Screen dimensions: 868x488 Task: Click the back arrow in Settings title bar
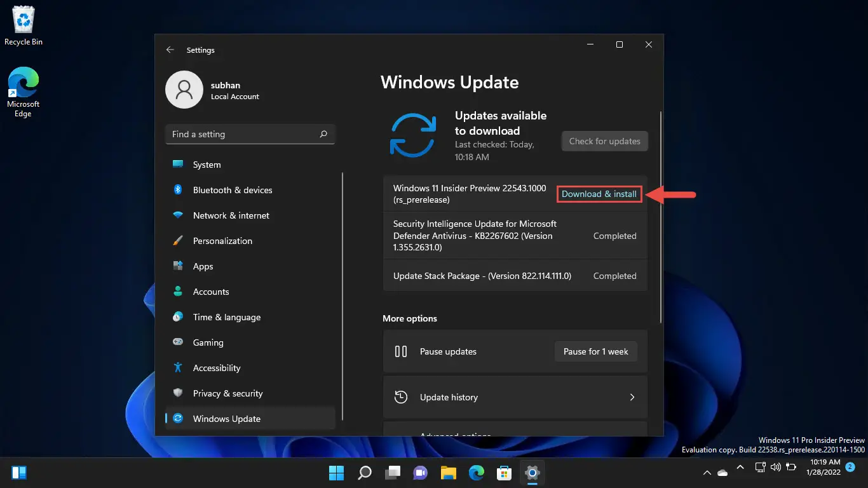[x=170, y=50]
